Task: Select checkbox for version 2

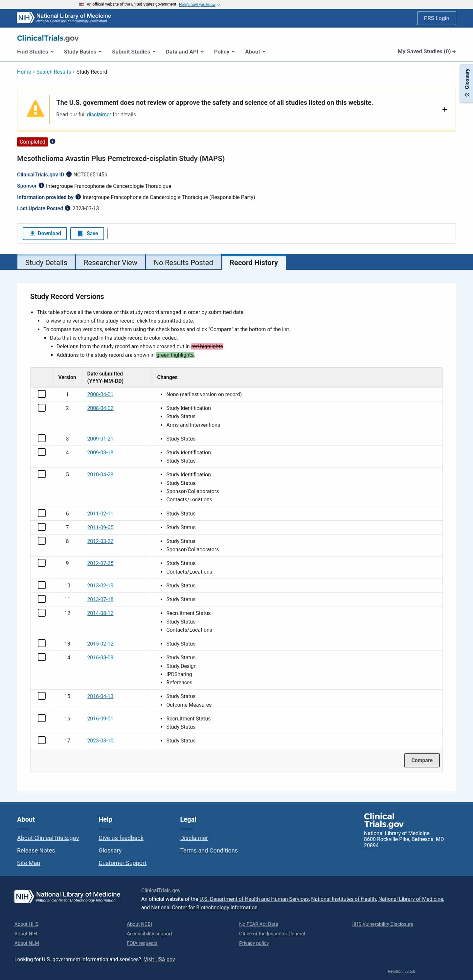Action: click(x=42, y=408)
